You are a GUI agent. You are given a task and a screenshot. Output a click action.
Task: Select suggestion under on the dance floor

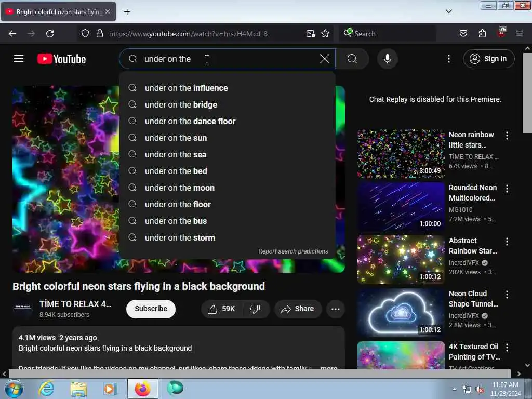pos(228,121)
